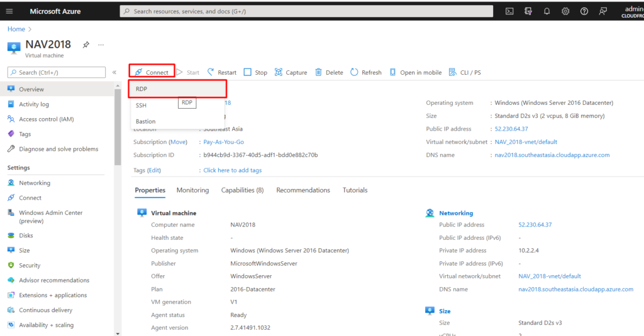Open Essentials DNS name link
The image size is (644, 336).
pos(552,155)
